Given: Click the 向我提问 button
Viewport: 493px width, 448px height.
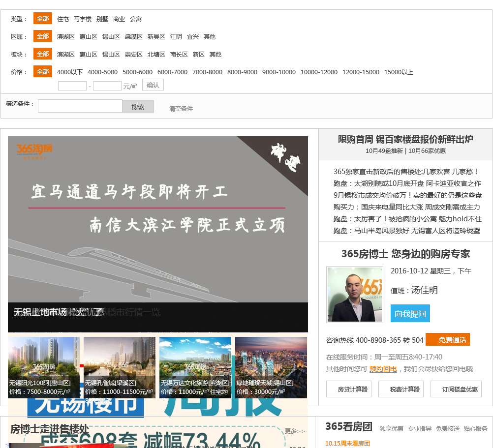Looking at the screenshot, I should (x=410, y=313).
